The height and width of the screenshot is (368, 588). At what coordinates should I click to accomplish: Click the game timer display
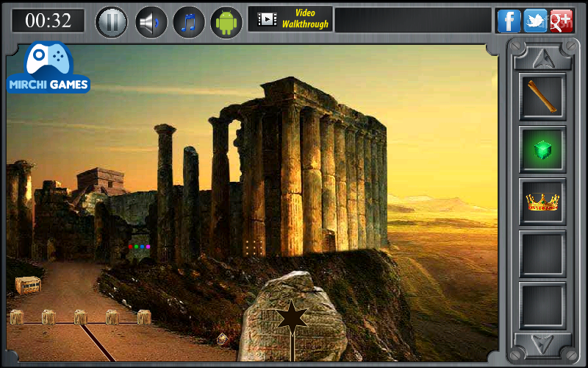(49, 21)
